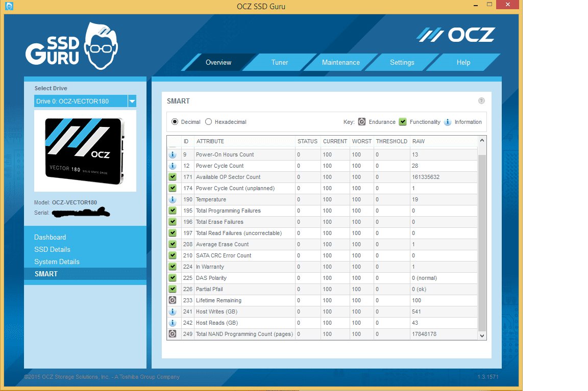The height and width of the screenshot is (391, 588).
Task: Click checkmark icon for DAS Polarity row
Action: (173, 278)
